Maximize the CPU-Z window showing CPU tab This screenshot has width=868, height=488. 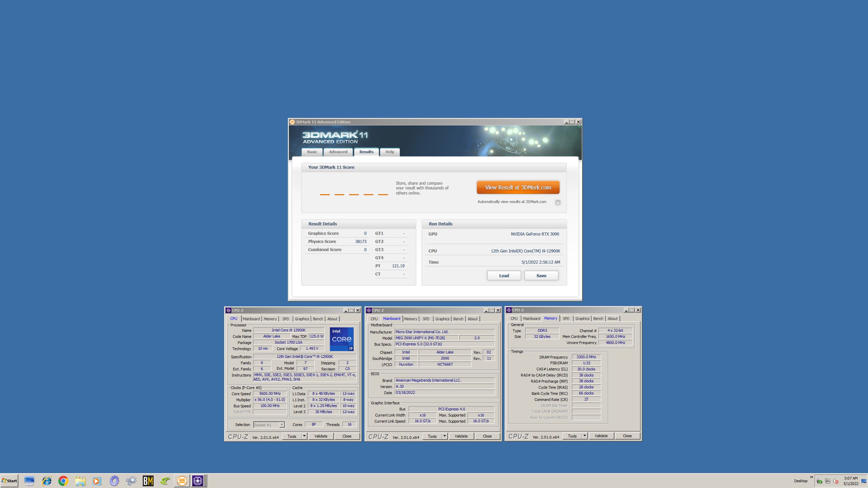click(352, 310)
